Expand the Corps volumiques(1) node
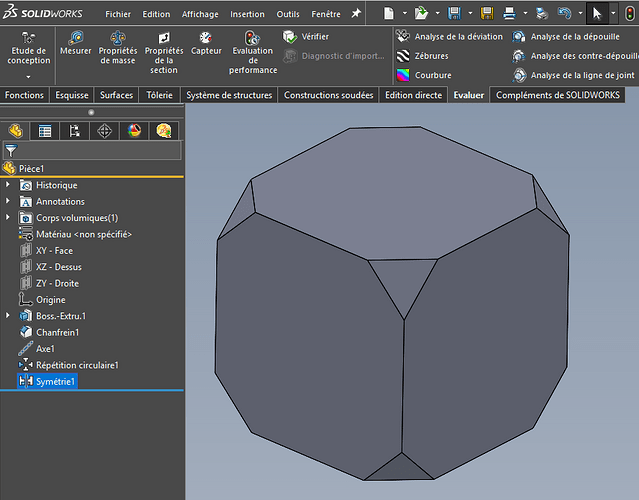639x500 pixels. [7, 217]
